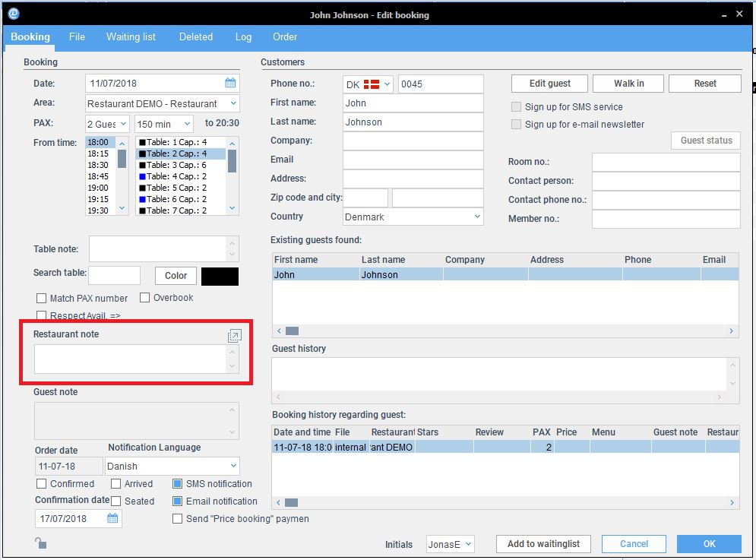Toggle the Respect Avail. checkbox
This screenshot has width=756, height=560.
tap(42, 315)
